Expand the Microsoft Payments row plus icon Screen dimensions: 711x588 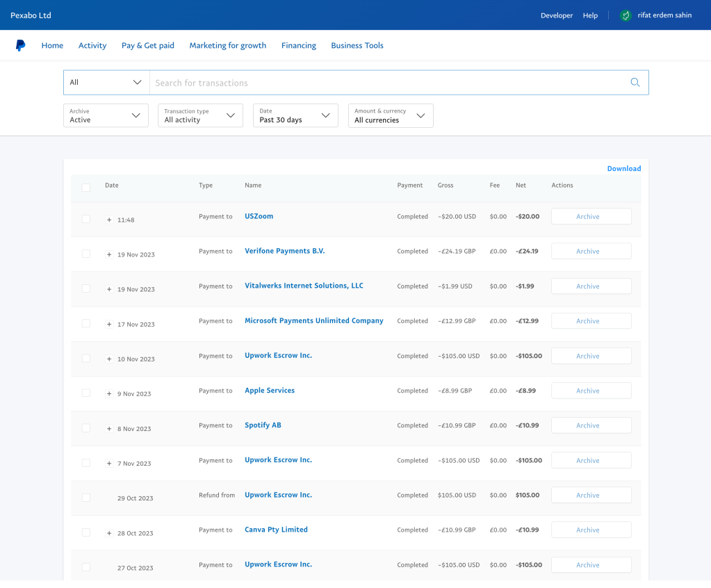coord(109,324)
